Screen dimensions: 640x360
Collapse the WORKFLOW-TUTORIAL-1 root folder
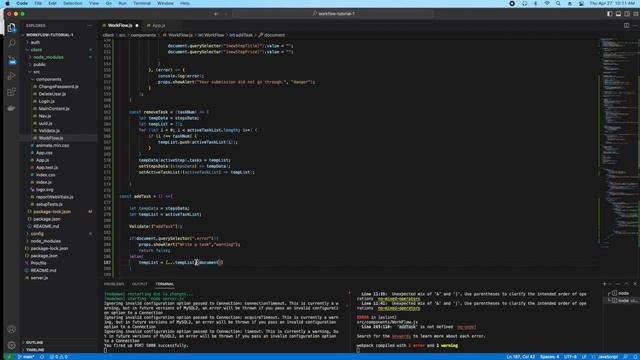point(50,35)
